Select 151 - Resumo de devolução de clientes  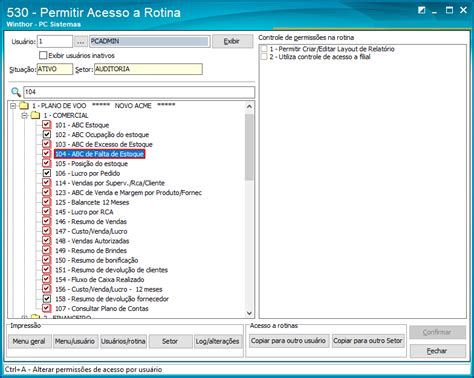(111, 270)
